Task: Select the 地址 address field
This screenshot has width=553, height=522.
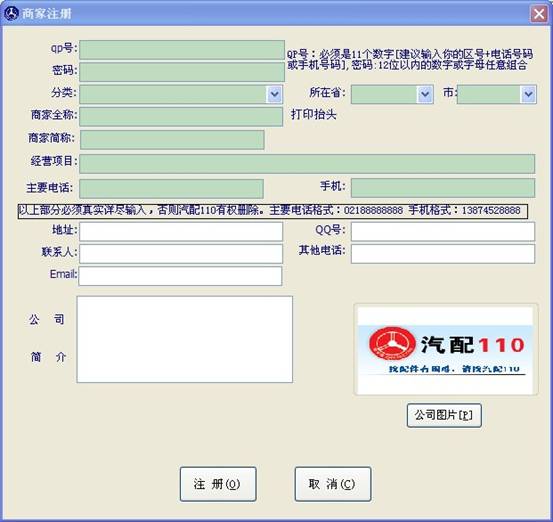Action: point(181,232)
